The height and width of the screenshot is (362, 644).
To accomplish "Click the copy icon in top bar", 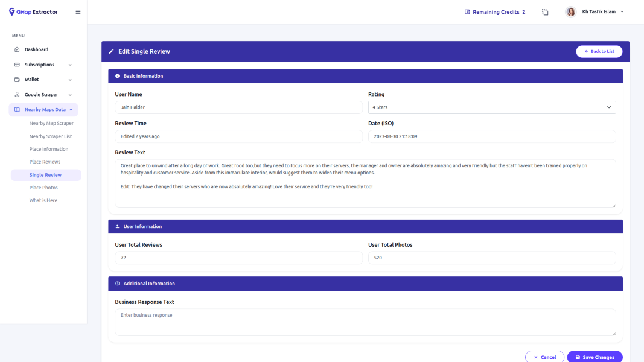I will tap(545, 12).
